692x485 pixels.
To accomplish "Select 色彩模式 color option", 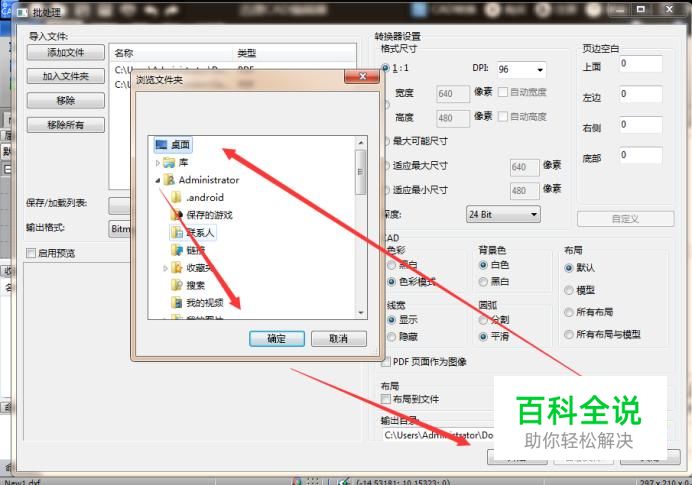I will click(391, 282).
